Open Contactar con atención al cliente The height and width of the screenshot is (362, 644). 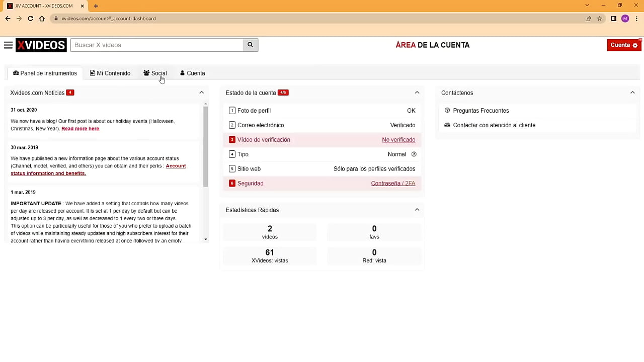494,125
